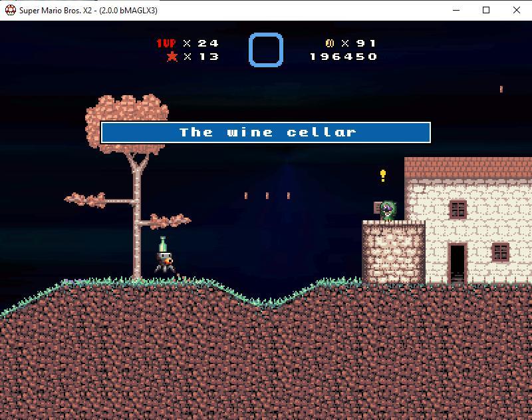Enter the dark doorway of the house

pyautogui.click(x=457, y=263)
